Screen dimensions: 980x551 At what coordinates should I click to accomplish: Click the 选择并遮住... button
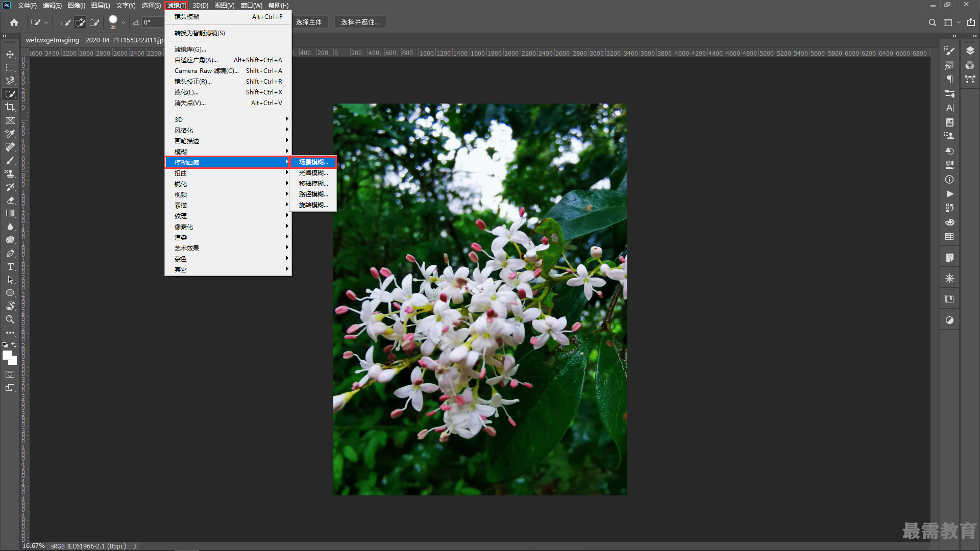pos(360,22)
